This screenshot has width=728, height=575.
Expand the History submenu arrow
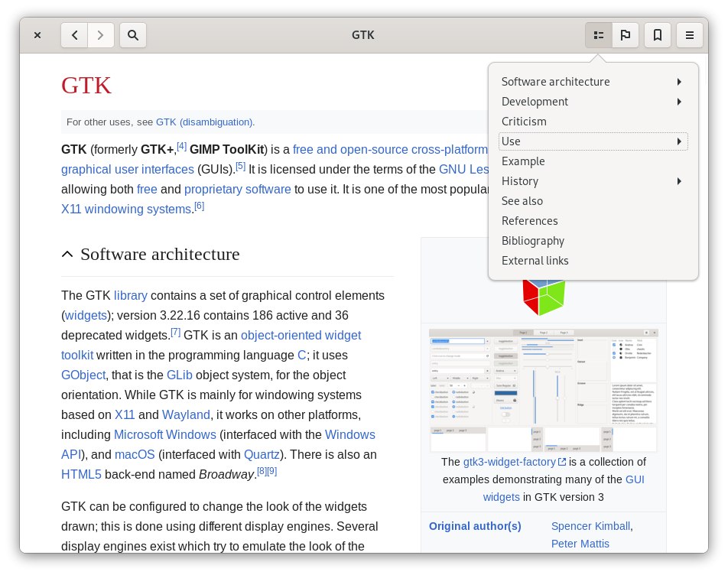679,181
